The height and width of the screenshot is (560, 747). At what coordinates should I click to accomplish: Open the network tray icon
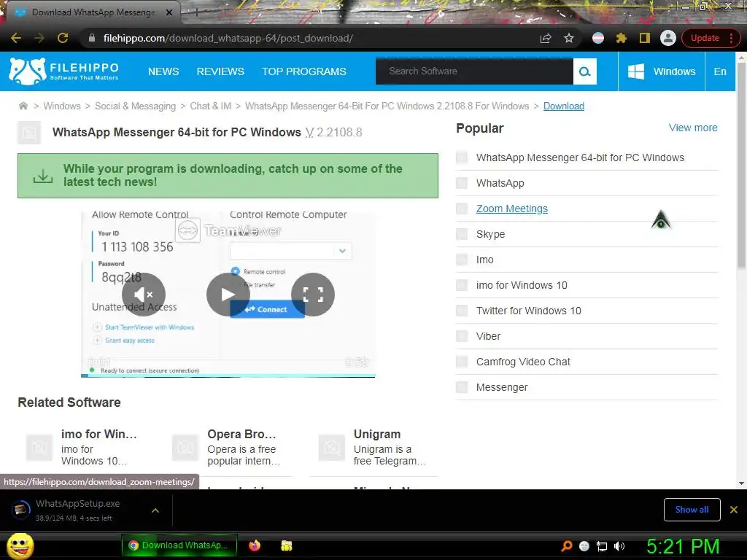(602, 546)
